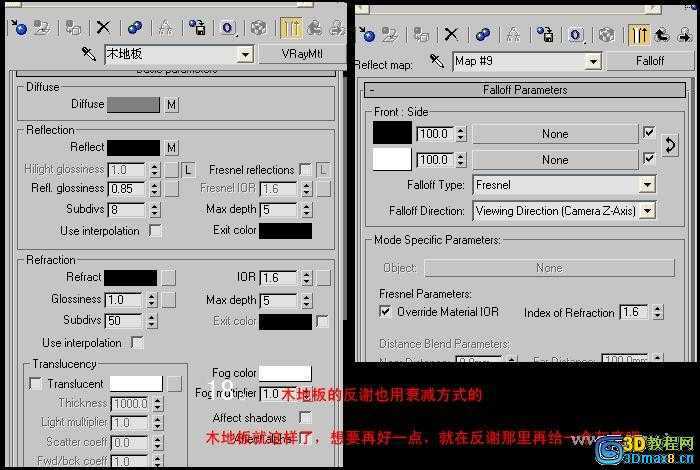This screenshot has width=700, height=470.
Task: Enable Translucent checkbox
Action: pyautogui.click(x=35, y=383)
